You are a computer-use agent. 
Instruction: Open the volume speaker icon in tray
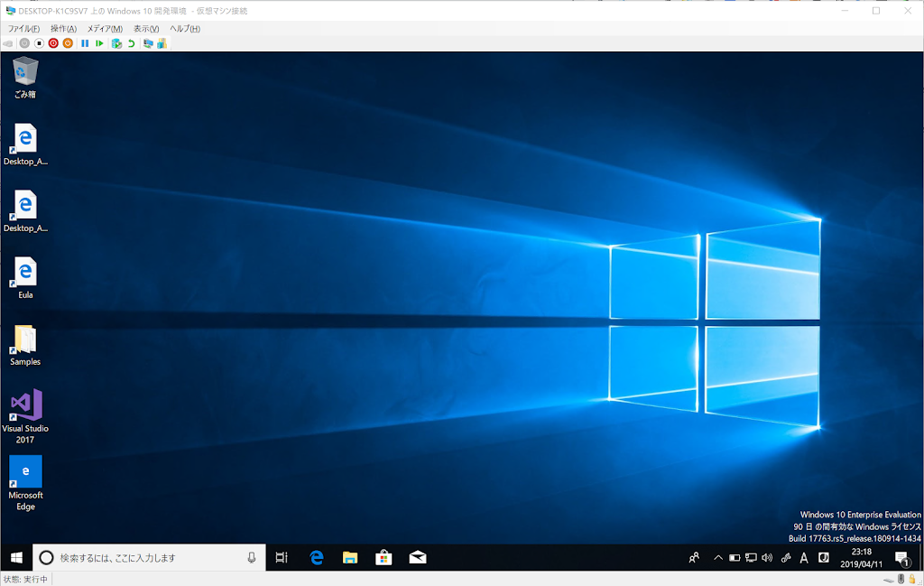767,558
